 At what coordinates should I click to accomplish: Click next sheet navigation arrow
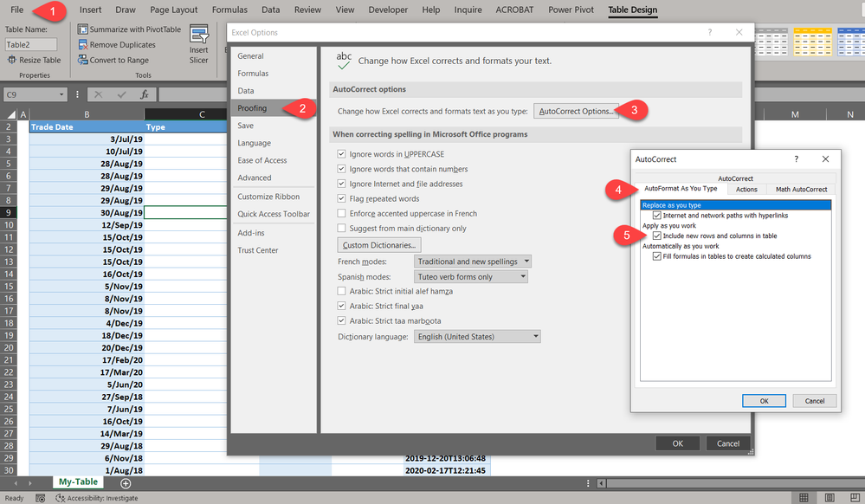[29, 483]
